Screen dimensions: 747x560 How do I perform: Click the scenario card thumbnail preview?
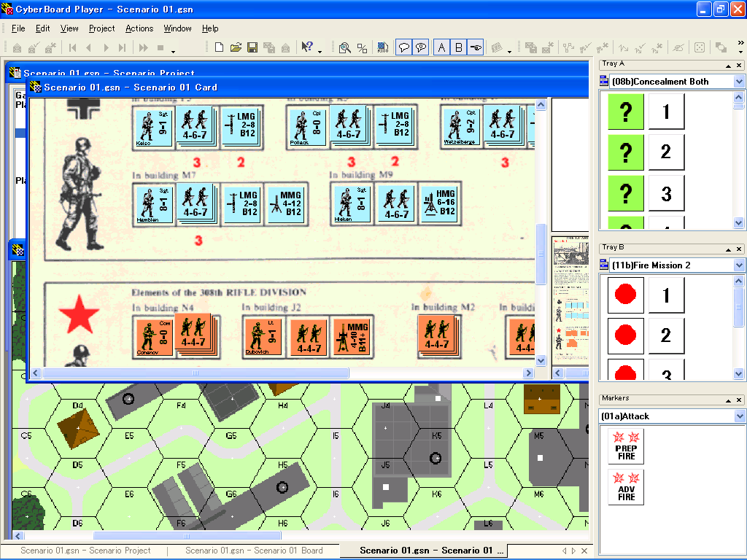coord(570,301)
